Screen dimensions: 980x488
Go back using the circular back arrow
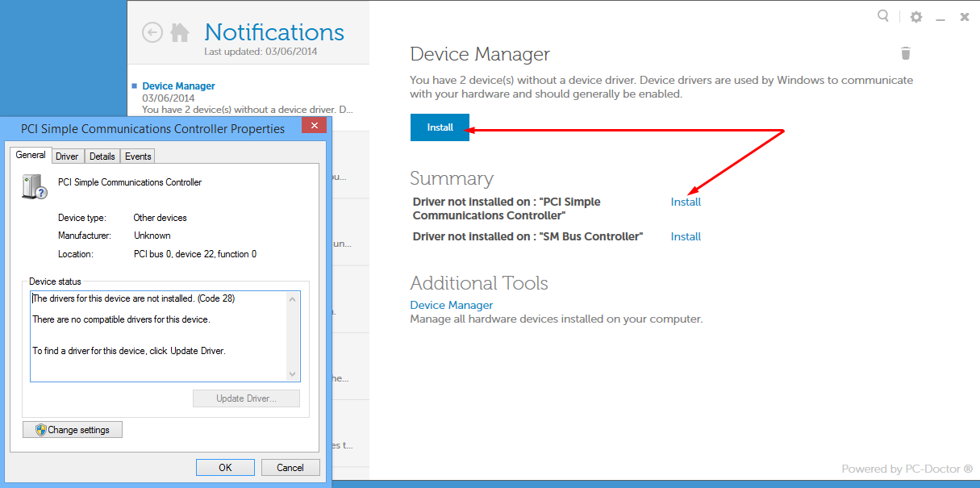click(x=152, y=32)
